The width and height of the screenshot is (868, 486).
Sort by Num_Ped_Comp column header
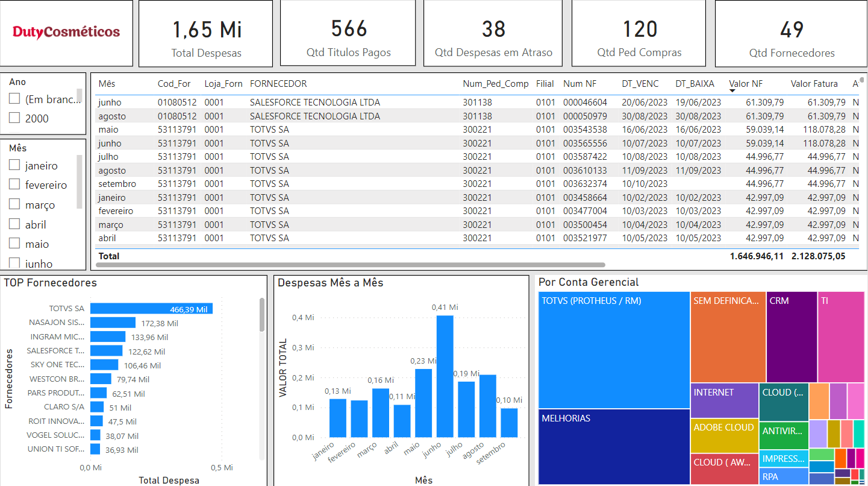(496, 84)
